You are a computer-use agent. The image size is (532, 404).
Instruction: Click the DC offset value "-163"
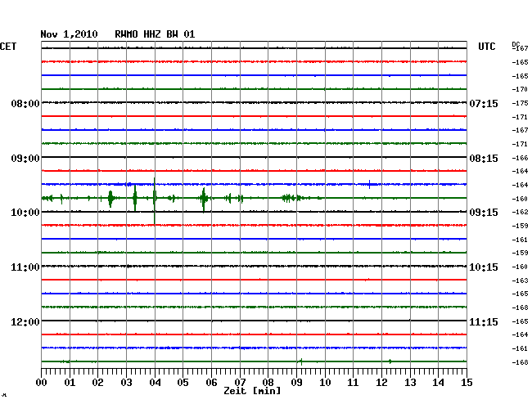click(x=520, y=281)
